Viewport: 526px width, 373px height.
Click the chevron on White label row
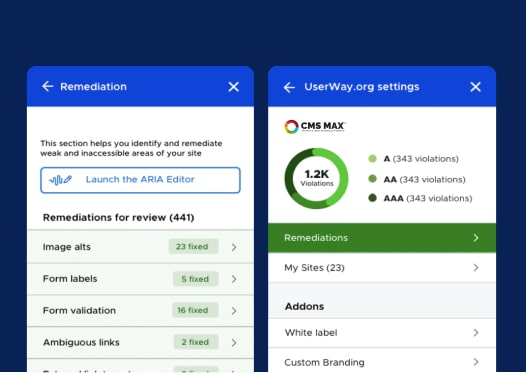[x=476, y=333]
